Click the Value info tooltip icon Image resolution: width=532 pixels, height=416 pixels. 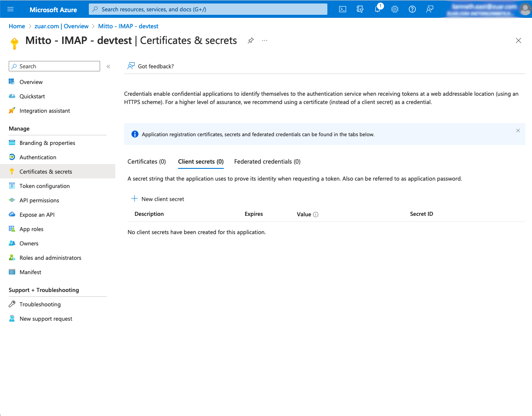coord(316,215)
